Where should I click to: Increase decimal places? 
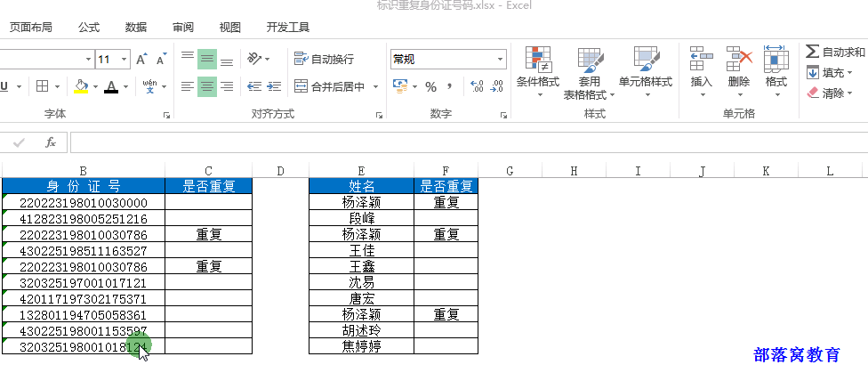[478, 86]
